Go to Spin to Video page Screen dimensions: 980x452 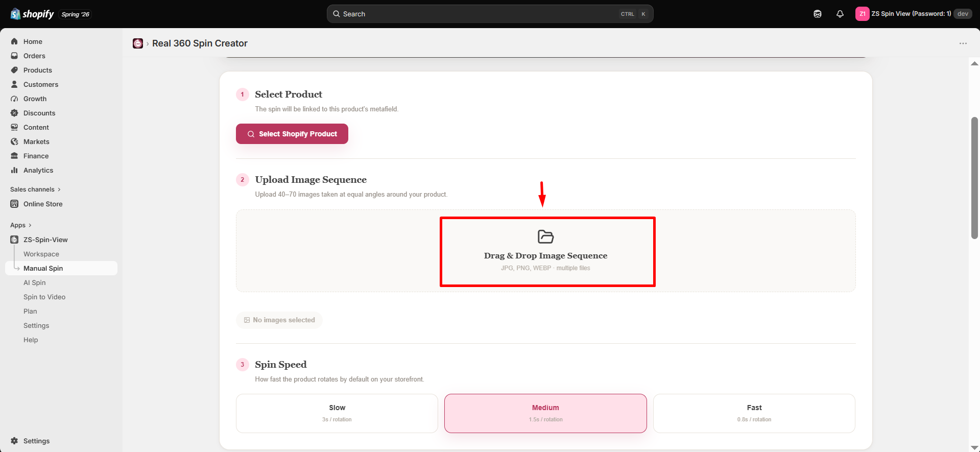[44, 297]
